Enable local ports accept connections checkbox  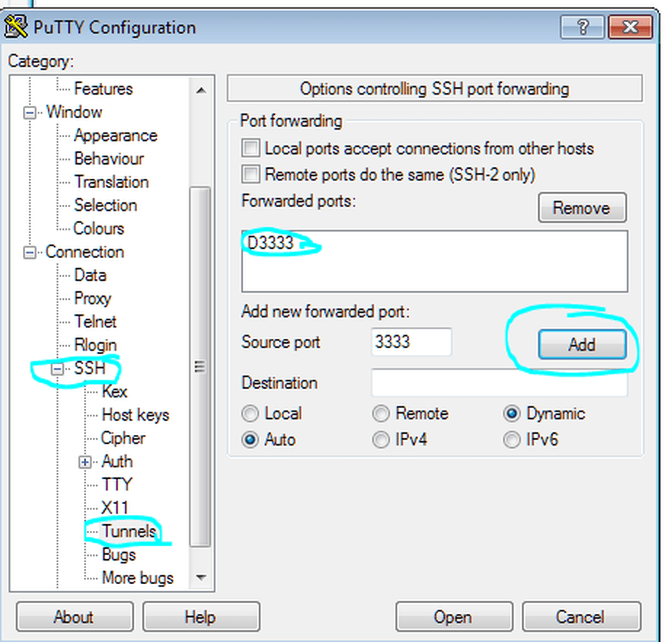tap(251, 149)
